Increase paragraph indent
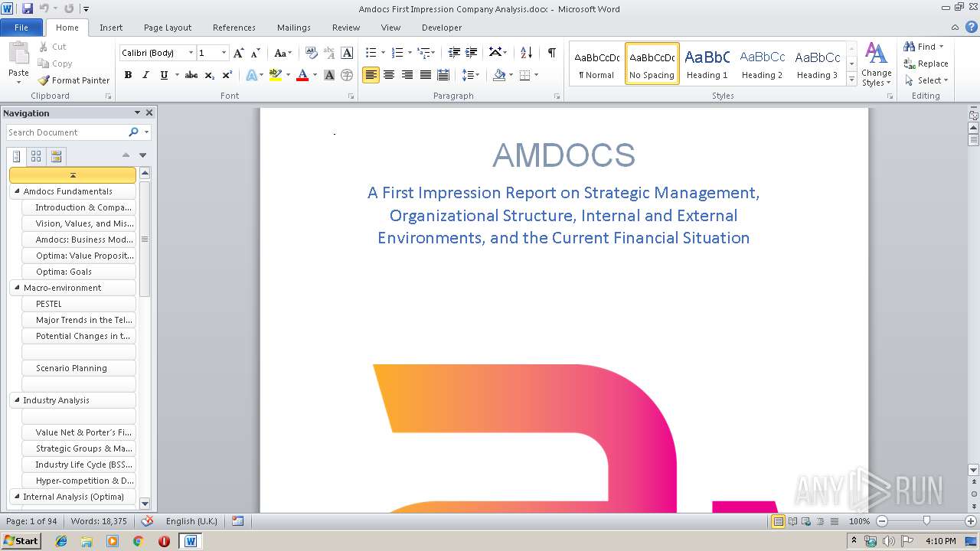Image resolution: width=980 pixels, height=551 pixels. (x=472, y=53)
